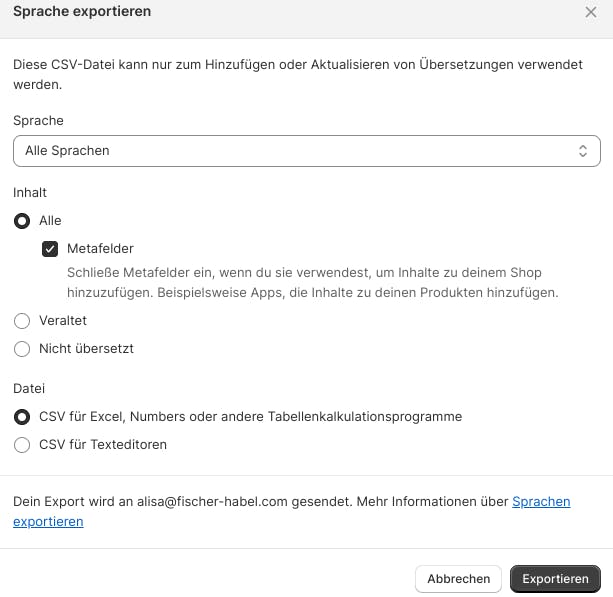This screenshot has width=613, height=597.
Task: Select the Alle content radio button
Action: [22, 221]
